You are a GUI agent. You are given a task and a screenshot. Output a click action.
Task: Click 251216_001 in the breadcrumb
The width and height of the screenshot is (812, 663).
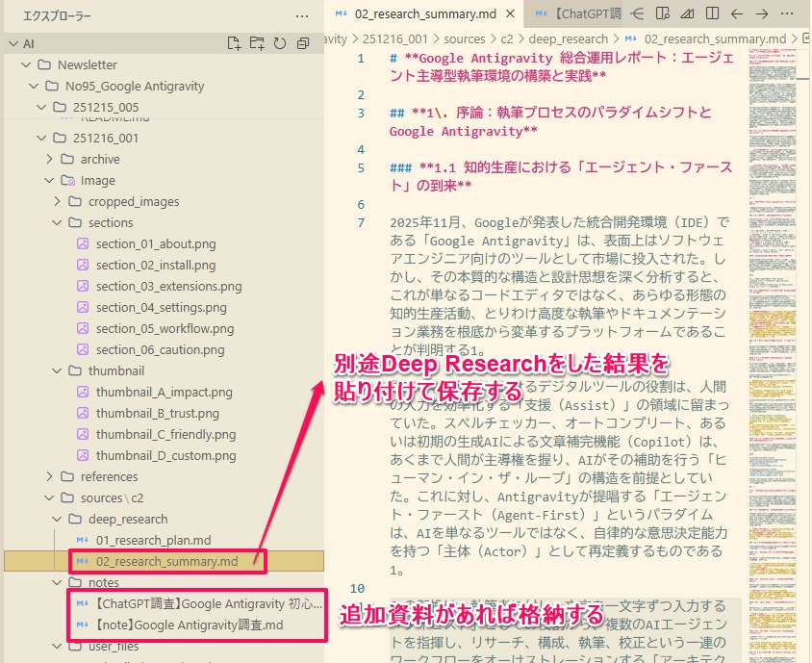coord(395,38)
